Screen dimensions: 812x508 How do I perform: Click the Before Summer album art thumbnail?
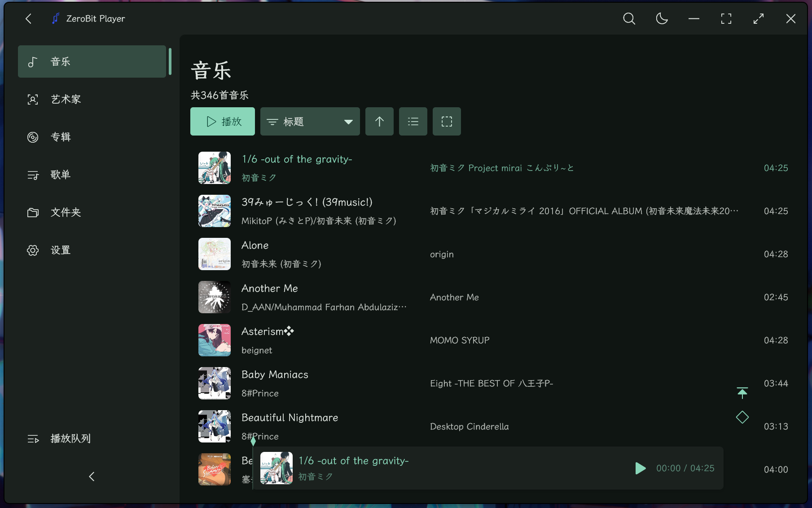tap(215, 469)
